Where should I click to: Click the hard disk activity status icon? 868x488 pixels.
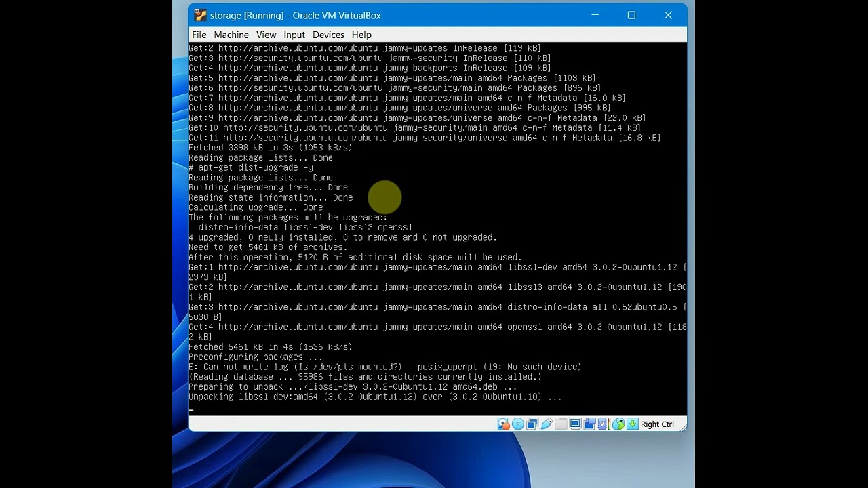[504, 424]
